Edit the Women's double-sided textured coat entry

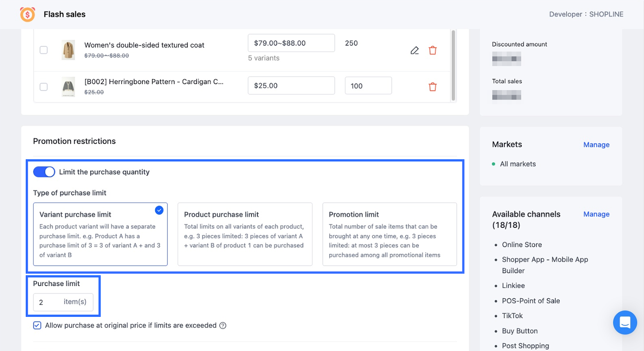(415, 50)
